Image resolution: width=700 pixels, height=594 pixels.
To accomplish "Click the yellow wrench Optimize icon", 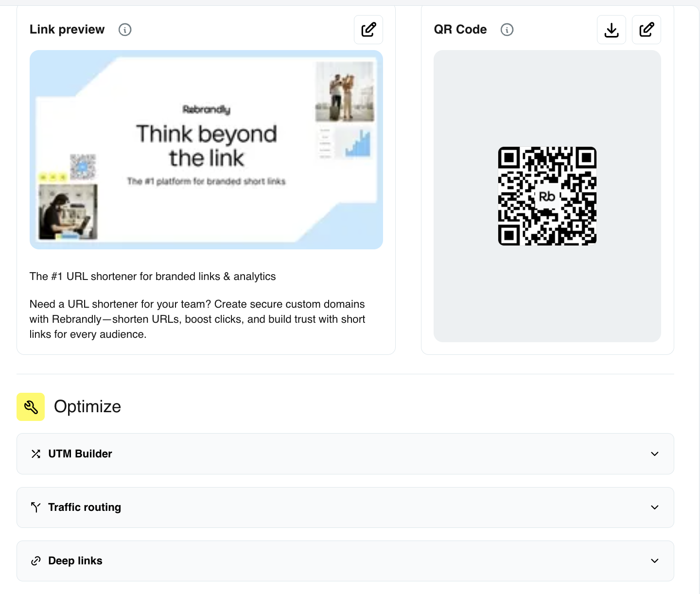I will [31, 407].
